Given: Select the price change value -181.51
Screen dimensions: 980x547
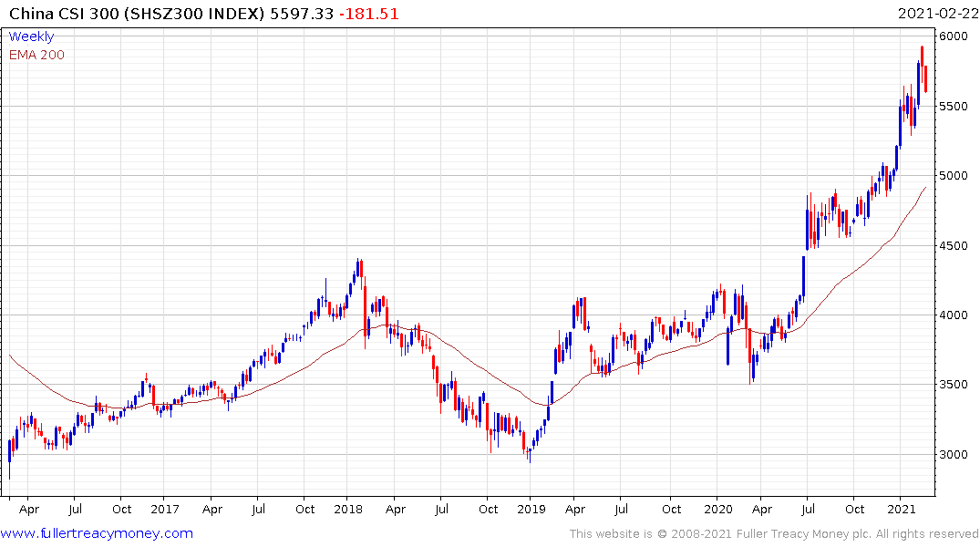Looking at the screenshot, I should point(368,14).
